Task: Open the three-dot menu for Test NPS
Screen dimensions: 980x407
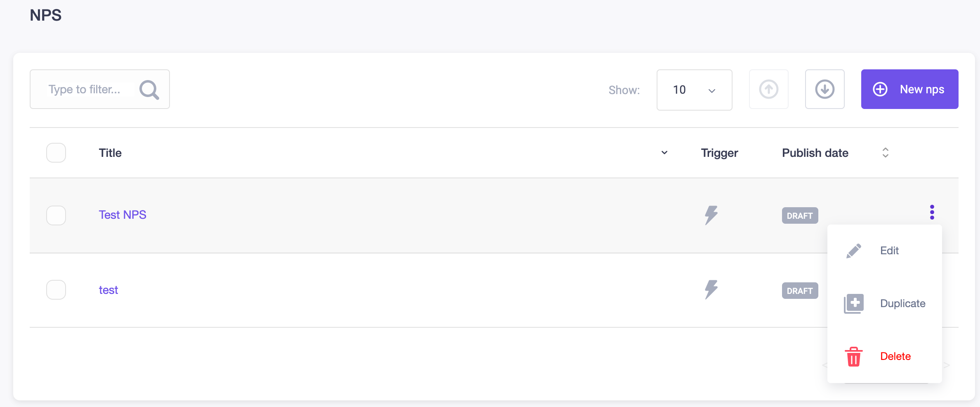Action: point(932,212)
